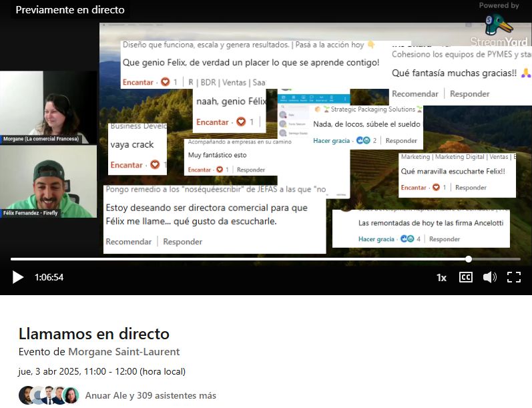Click heart reaction icon under 'Que genio Felix'
The width and height of the screenshot is (532, 408).
point(166,82)
